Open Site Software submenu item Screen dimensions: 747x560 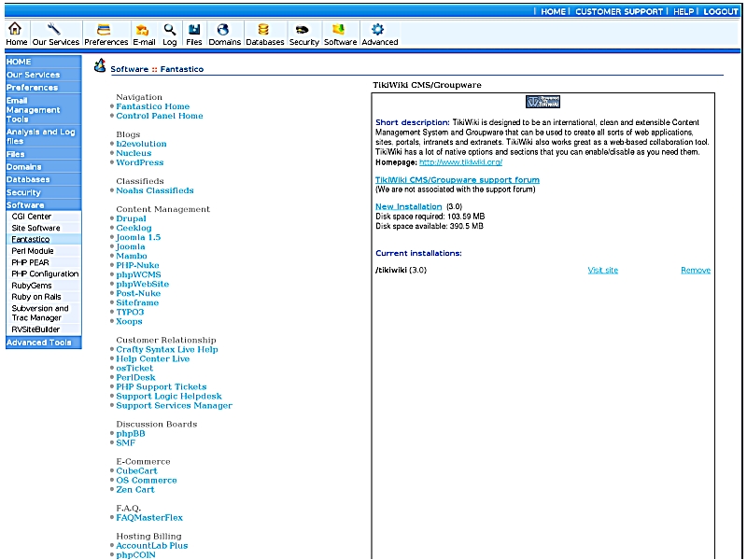click(x=35, y=228)
